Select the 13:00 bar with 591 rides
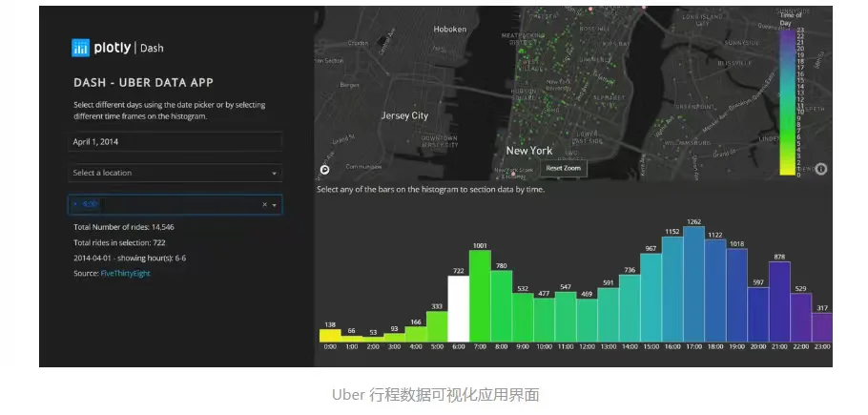This screenshot has width=868, height=415. [609, 315]
